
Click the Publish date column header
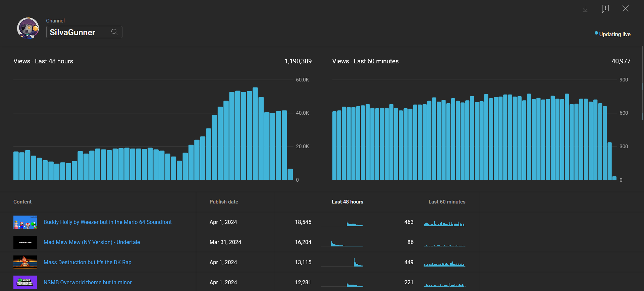click(224, 202)
